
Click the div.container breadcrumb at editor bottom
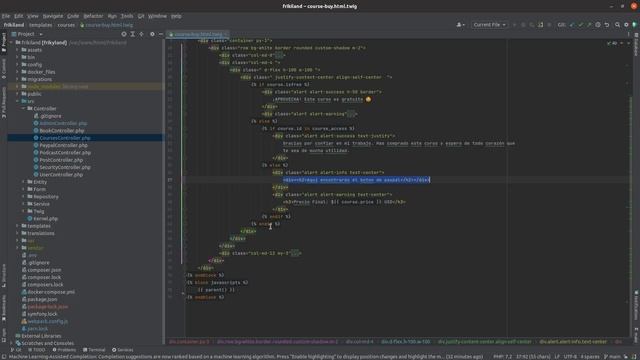[x=189, y=342]
